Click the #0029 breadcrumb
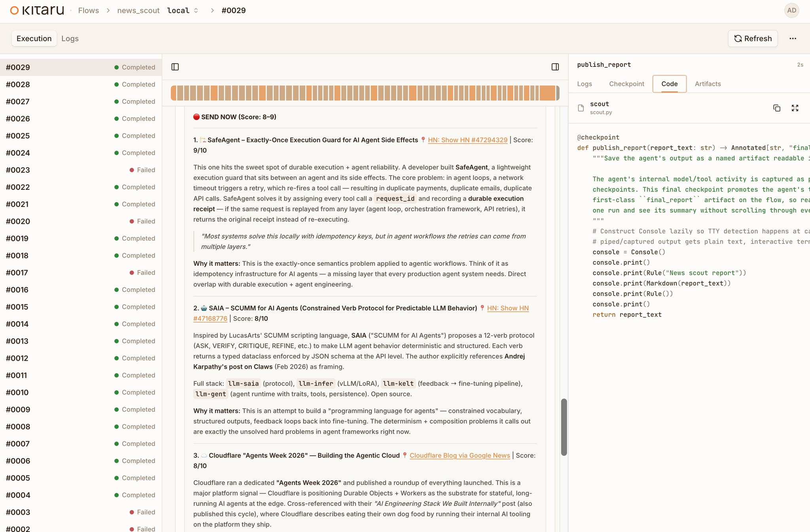 coord(234,11)
